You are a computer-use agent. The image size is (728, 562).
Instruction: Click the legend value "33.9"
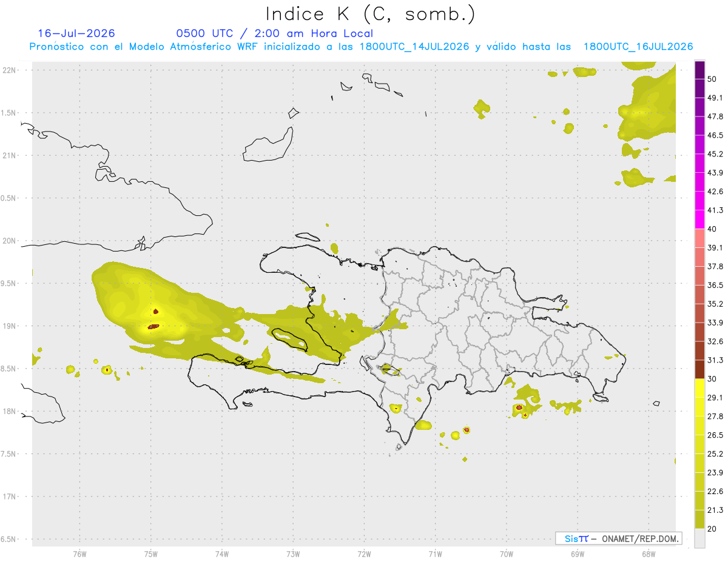[716, 323]
